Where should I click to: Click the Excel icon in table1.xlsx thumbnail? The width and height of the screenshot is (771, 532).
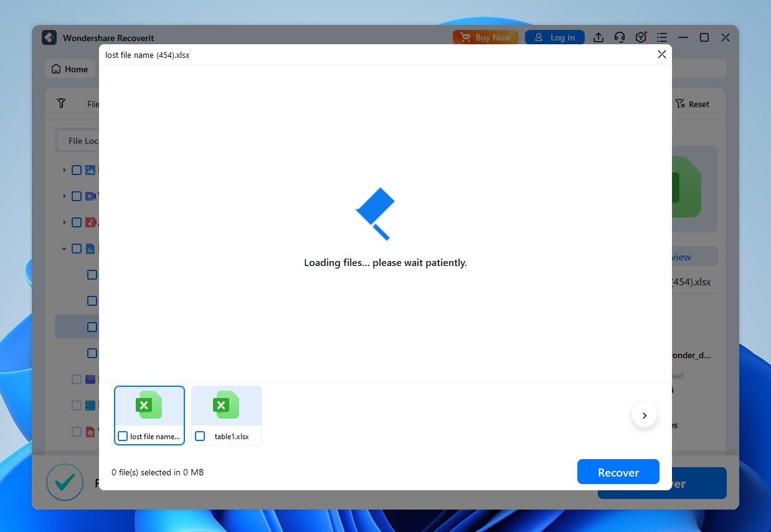click(x=226, y=405)
